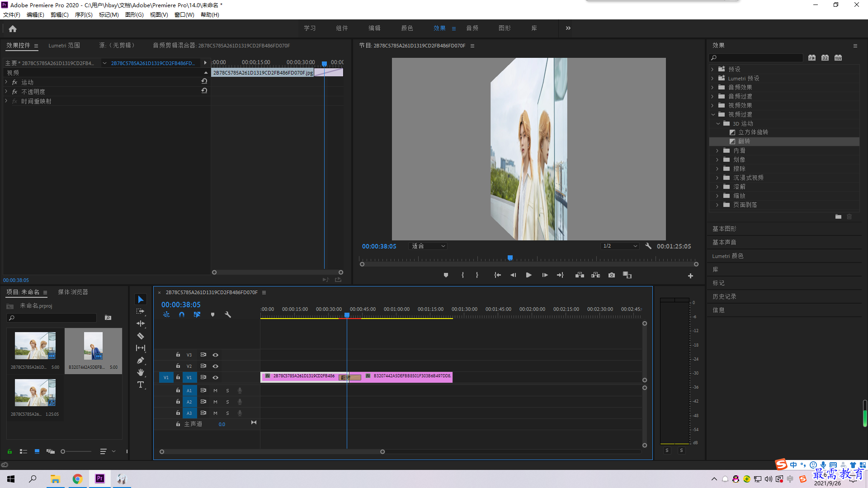Switch to the 编辑 workspace tab
This screenshot has width=868, height=488.
click(374, 28)
